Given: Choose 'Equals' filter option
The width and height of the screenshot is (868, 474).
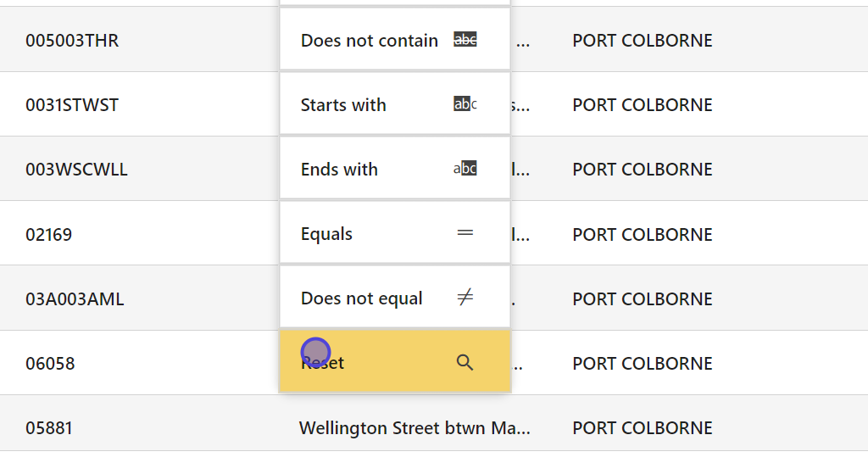Looking at the screenshot, I should pos(326,233).
